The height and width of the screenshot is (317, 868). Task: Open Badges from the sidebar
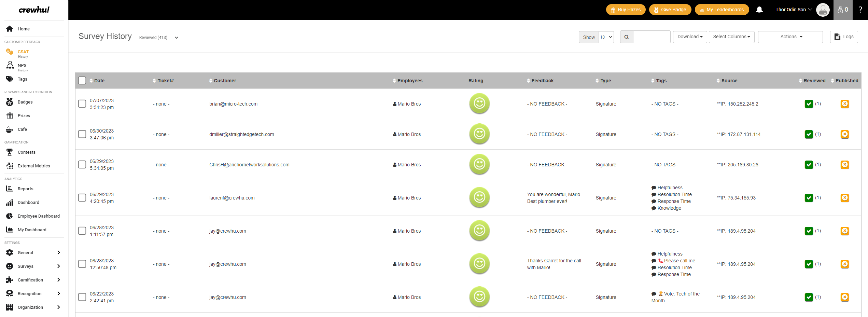pyautogui.click(x=25, y=102)
